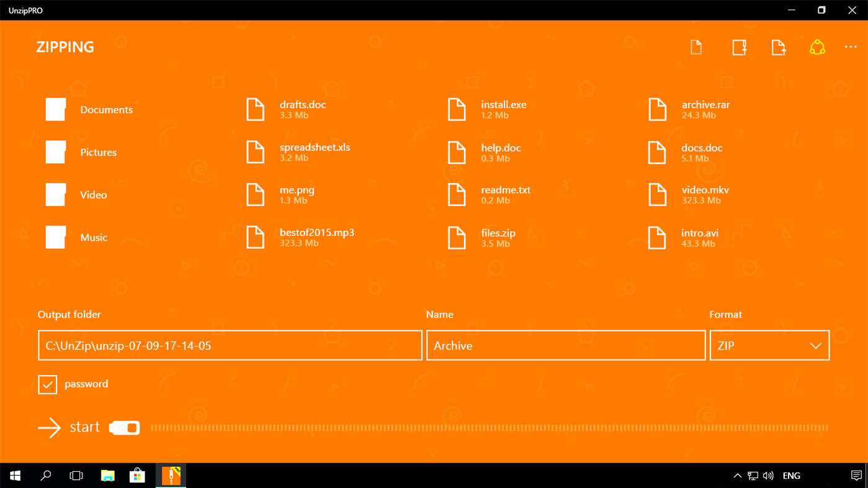
Task: Select the drafts.doc file icon
Action: point(256,109)
